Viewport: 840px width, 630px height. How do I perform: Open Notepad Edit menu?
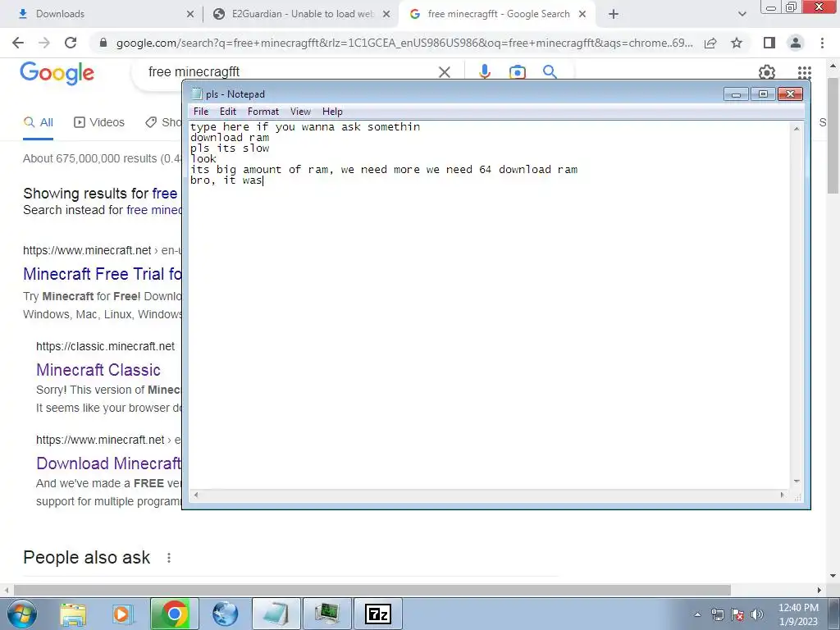(228, 112)
